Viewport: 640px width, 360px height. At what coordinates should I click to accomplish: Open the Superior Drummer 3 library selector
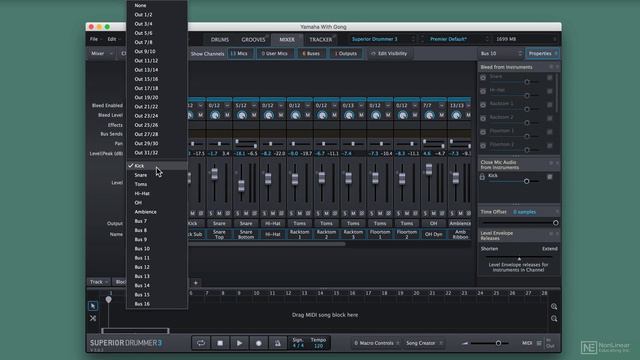[383, 39]
